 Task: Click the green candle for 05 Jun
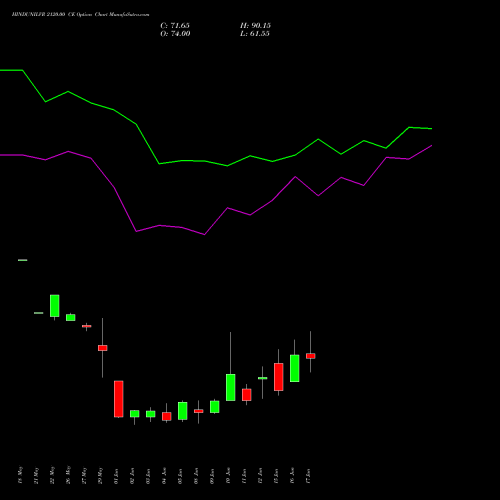183,411
